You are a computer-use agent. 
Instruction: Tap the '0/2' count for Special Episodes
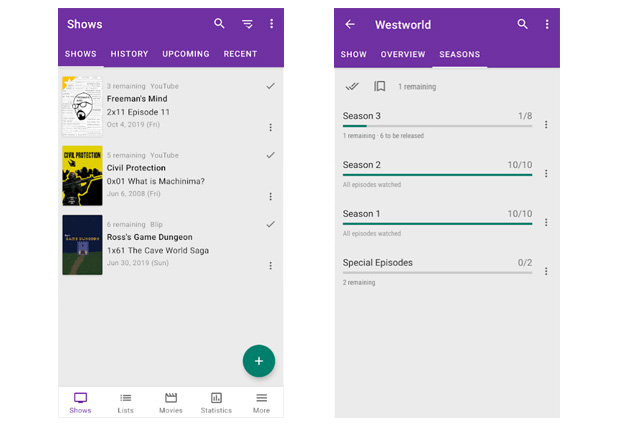click(x=525, y=263)
